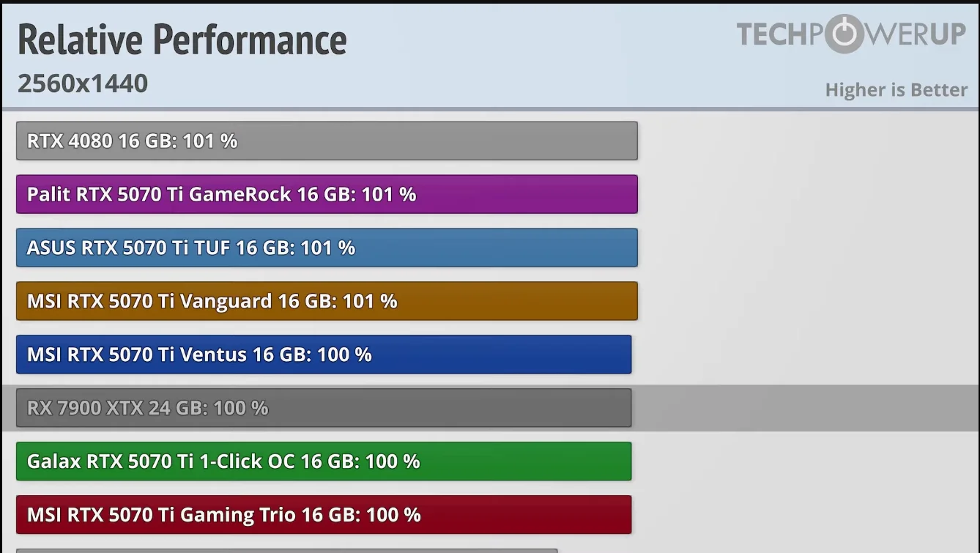This screenshot has width=980, height=553.
Task: Click the power button icon in TechPowerUp logo
Action: (844, 34)
